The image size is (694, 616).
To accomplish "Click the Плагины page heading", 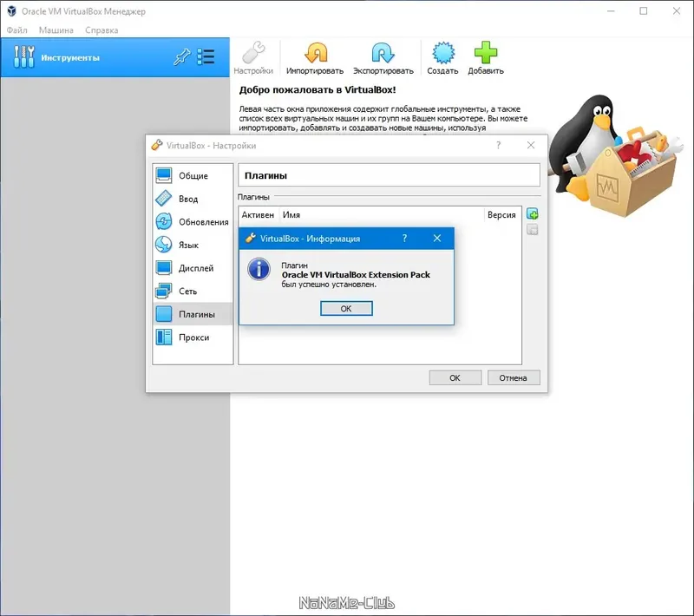I will pyautogui.click(x=265, y=175).
